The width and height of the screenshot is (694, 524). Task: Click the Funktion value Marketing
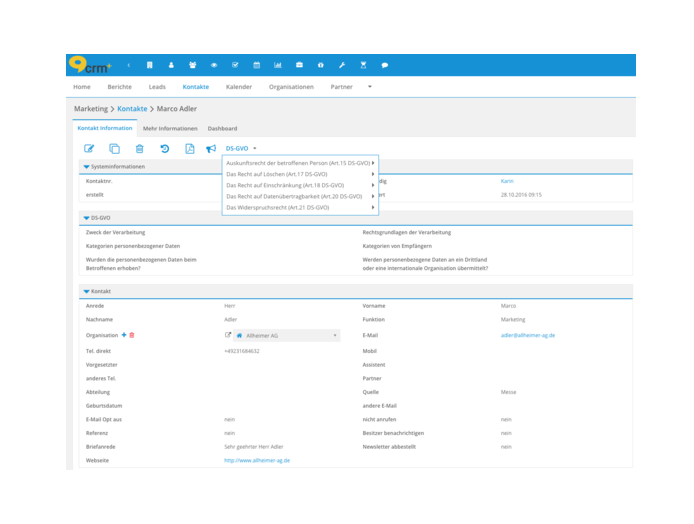[x=513, y=320]
